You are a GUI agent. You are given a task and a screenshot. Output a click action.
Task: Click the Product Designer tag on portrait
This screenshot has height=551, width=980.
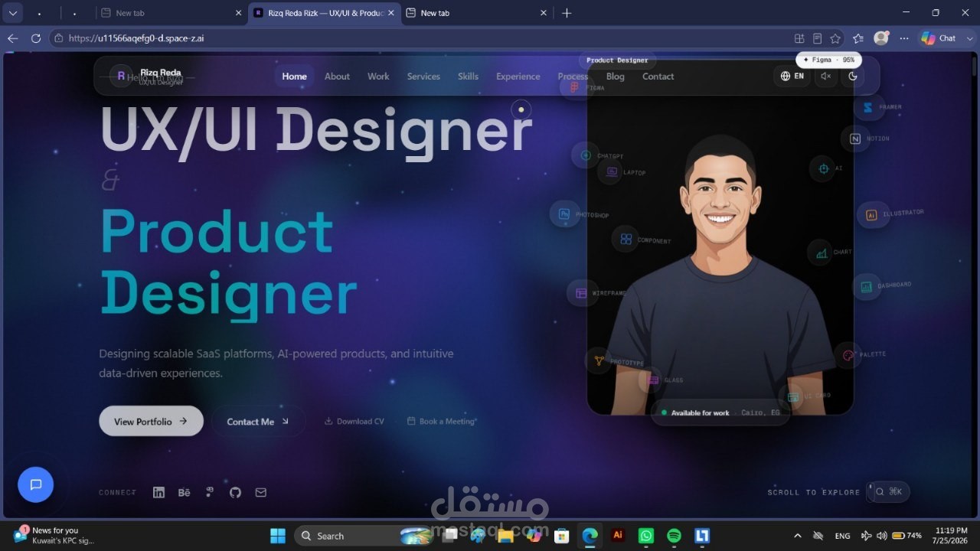617,60
